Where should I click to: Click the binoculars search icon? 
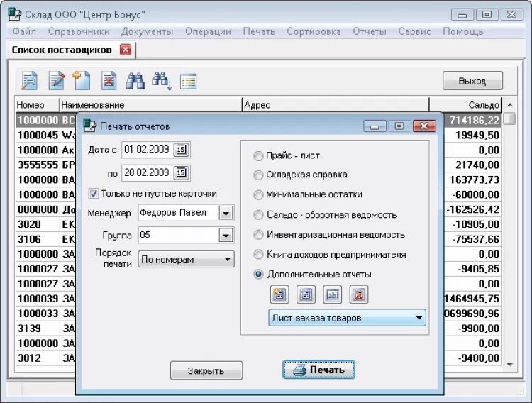(x=135, y=81)
